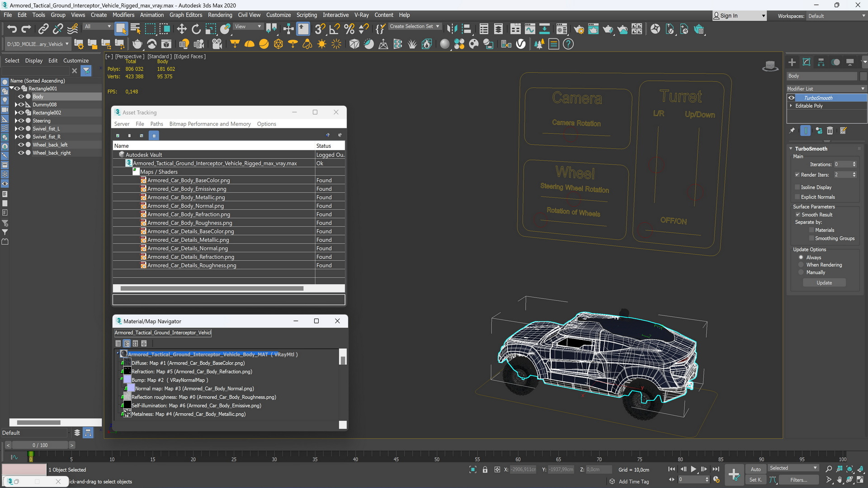
Task: Switch to the Motion command panel tab
Action: pos(835,62)
